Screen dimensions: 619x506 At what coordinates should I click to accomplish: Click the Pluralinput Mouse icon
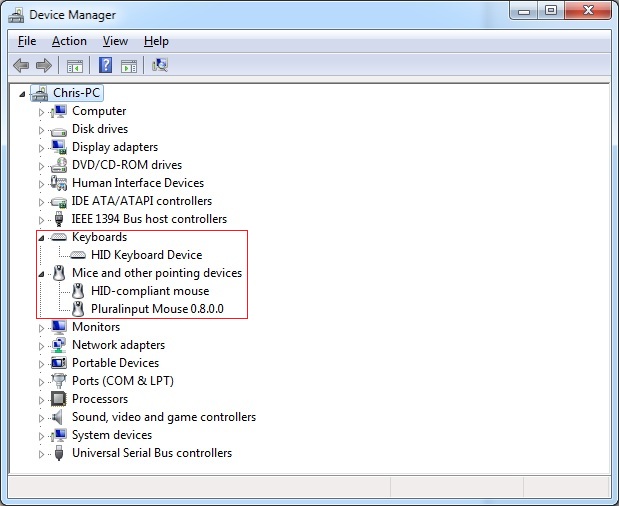78,309
